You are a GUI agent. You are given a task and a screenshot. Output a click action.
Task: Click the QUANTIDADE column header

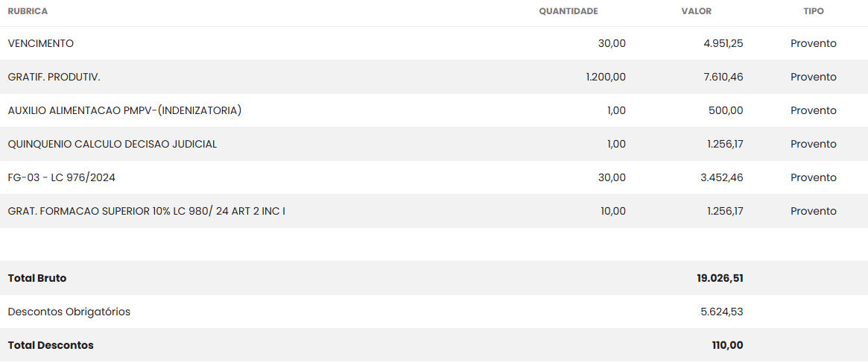click(568, 11)
